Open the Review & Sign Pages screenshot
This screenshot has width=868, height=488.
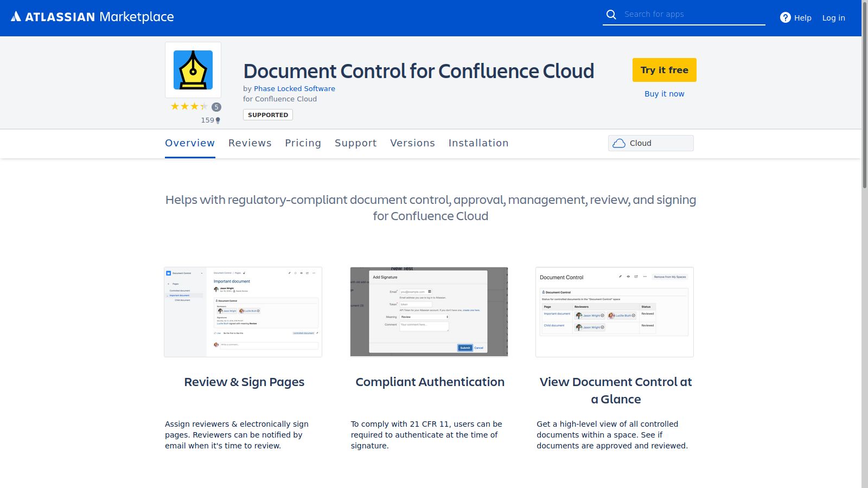coord(243,312)
